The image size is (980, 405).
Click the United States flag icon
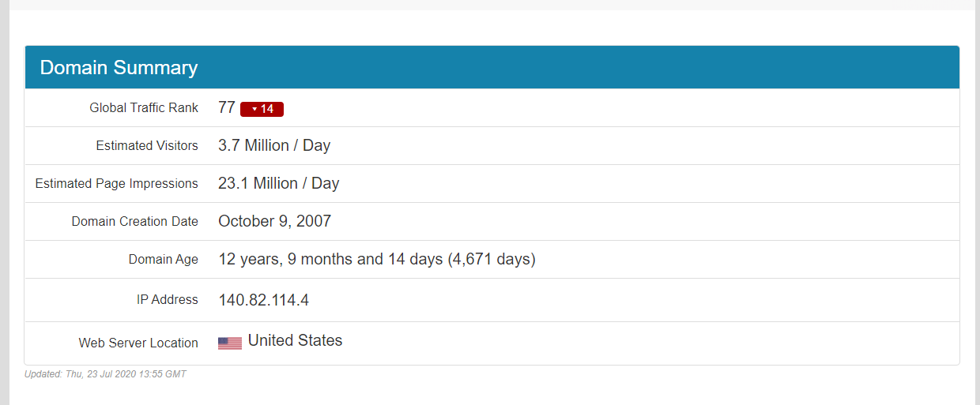coord(230,343)
